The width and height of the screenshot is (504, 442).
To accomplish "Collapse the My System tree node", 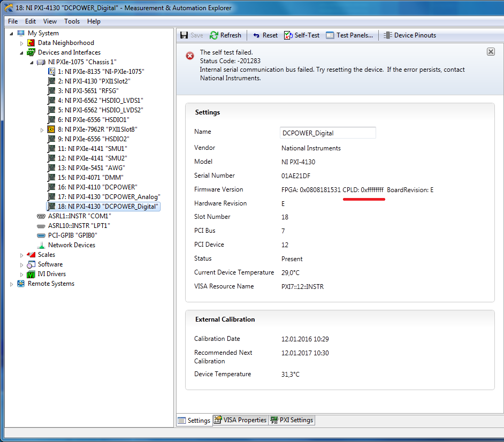I will [11, 33].
